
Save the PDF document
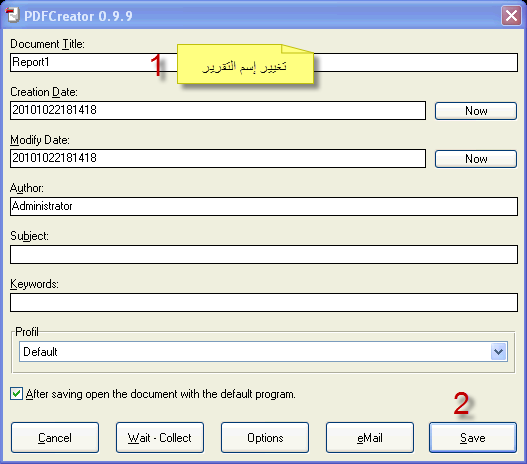(473, 438)
